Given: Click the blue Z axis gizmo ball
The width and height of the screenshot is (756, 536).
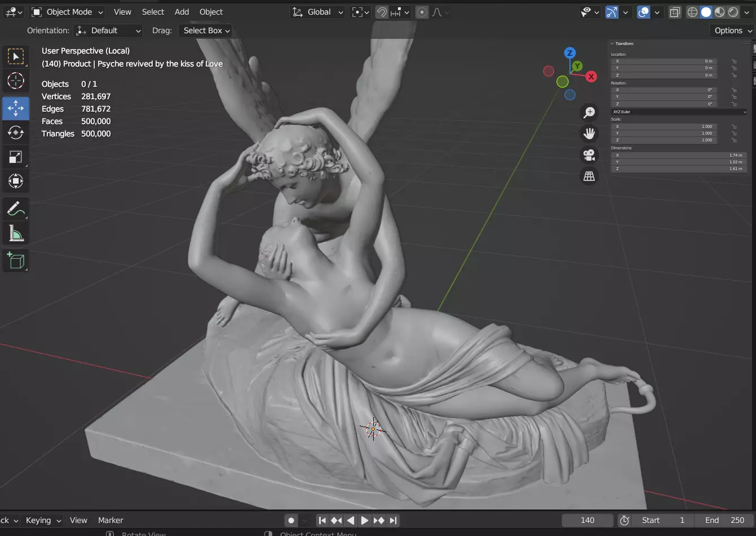Looking at the screenshot, I should pyautogui.click(x=570, y=53).
